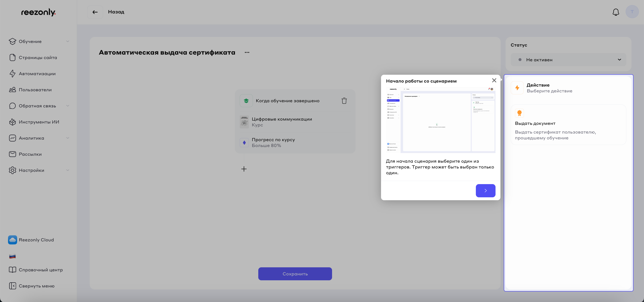
Task: Open the Статус dropdown showing Не активен
Action: tap(568, 60)
